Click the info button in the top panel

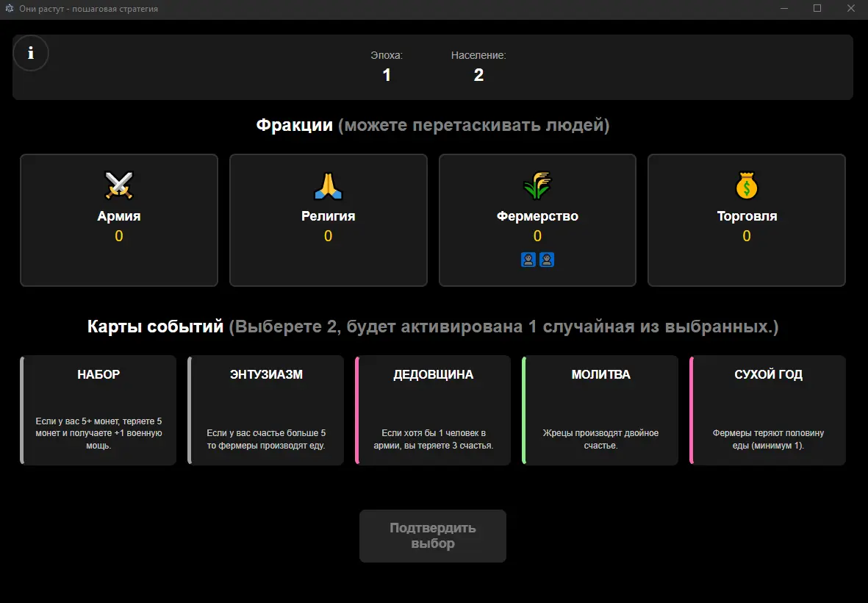pos(31,54)
